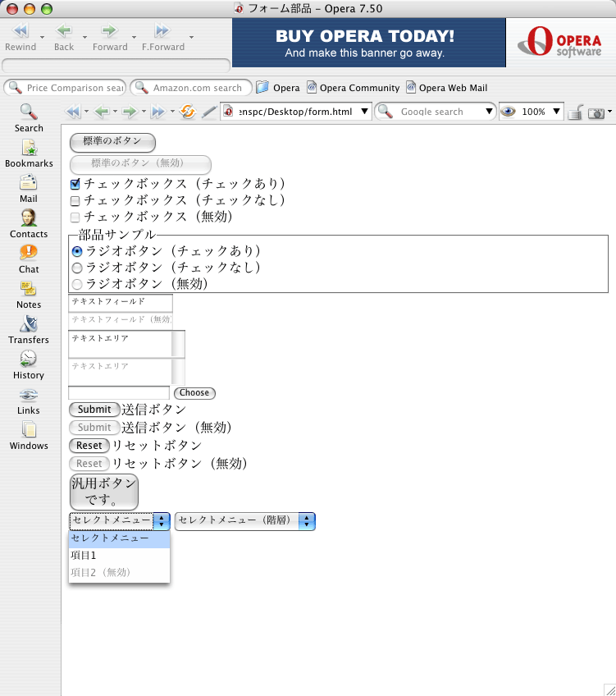The width and height of the screenshot is (616, 696).
Task: Open the 100% zoom dropdown
Action: 556,111
